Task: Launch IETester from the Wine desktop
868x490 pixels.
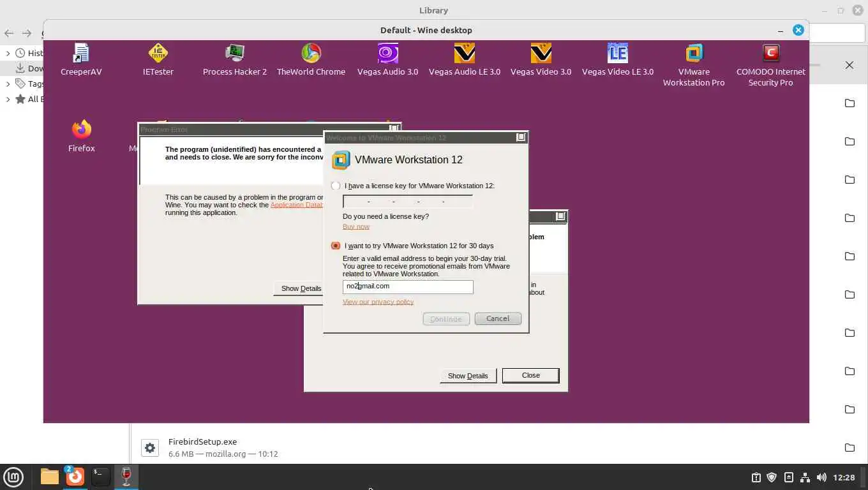Action: coord(158,60)
